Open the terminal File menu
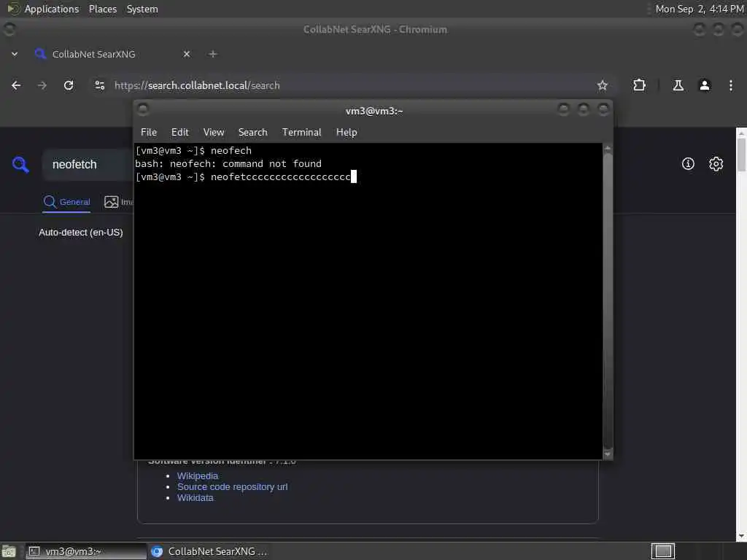 pos(149,133)
